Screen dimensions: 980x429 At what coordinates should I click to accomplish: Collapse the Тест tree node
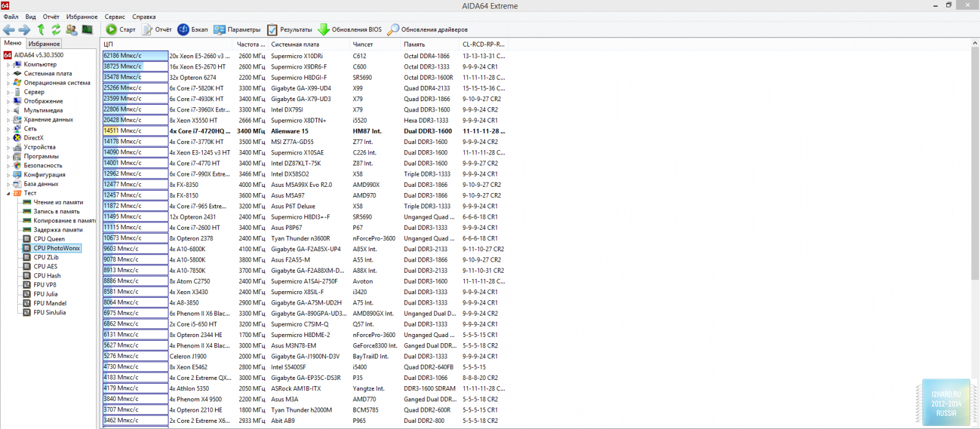coord(9,193)
